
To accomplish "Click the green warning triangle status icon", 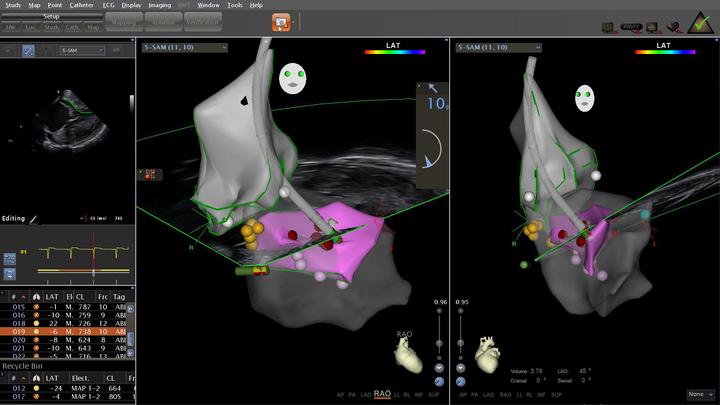I will tap(701, 23).
